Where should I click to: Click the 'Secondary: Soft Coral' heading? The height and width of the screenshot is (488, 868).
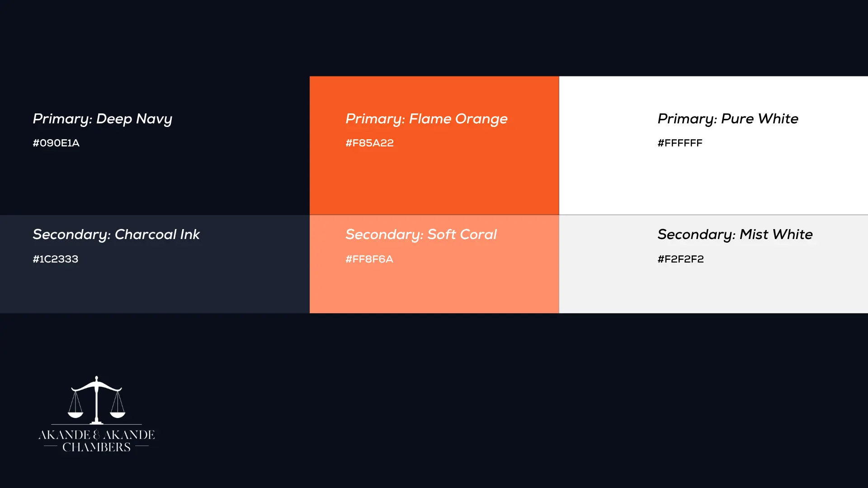[421, 235]
